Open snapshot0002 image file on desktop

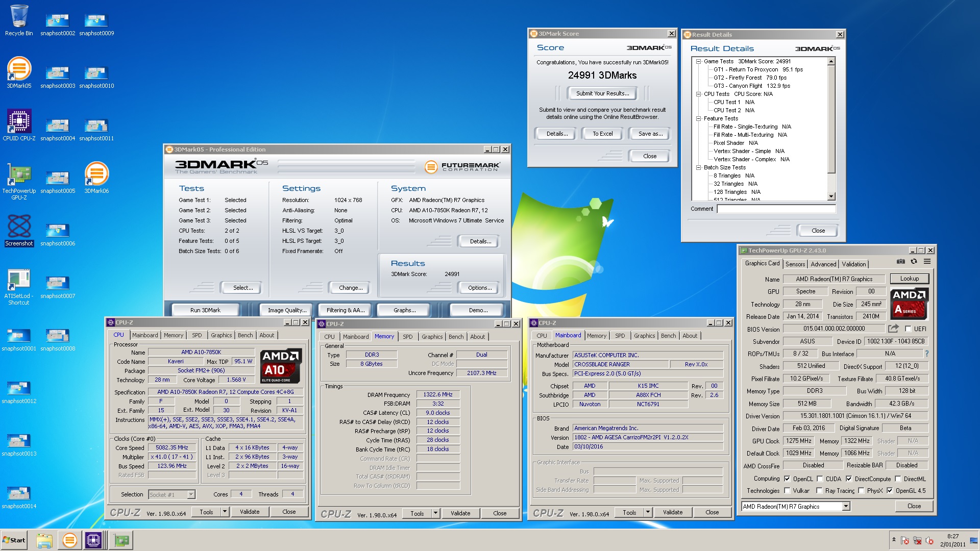coord(58,24)
